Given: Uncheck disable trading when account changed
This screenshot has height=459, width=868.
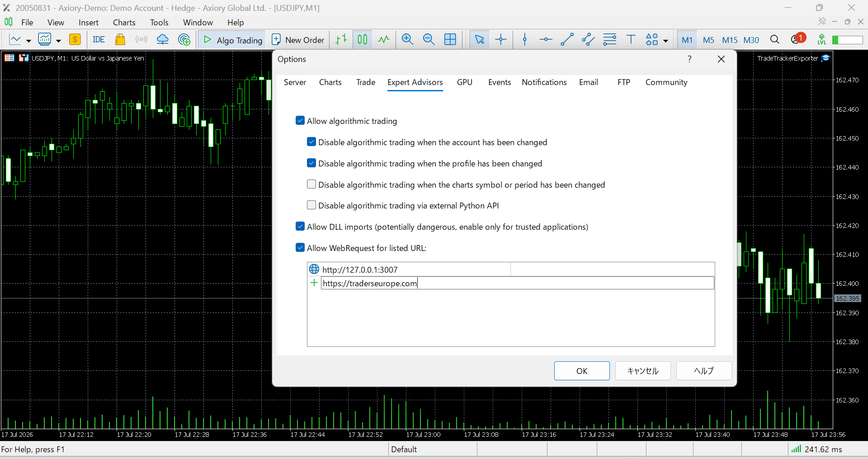Looking at the screenshot, I should 311,142.
